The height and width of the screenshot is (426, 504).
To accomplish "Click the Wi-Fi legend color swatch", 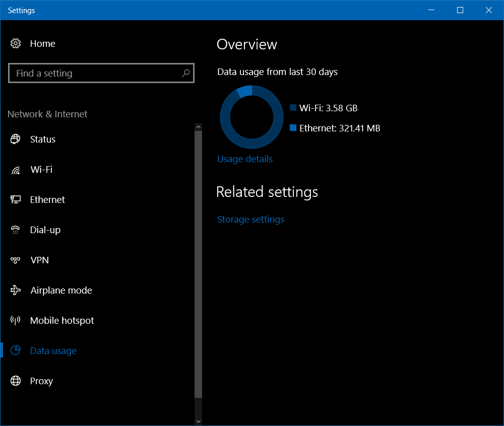I will [293, 108].
